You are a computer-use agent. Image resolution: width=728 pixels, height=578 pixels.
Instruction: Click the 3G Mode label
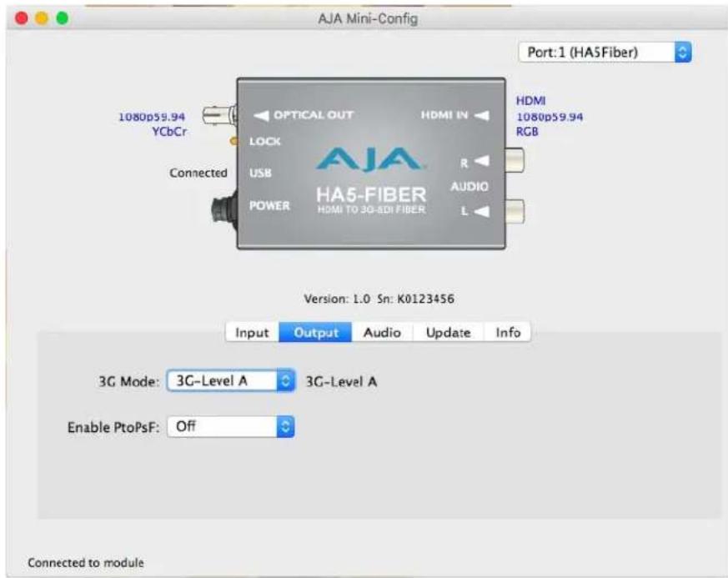tap(128, 382)
